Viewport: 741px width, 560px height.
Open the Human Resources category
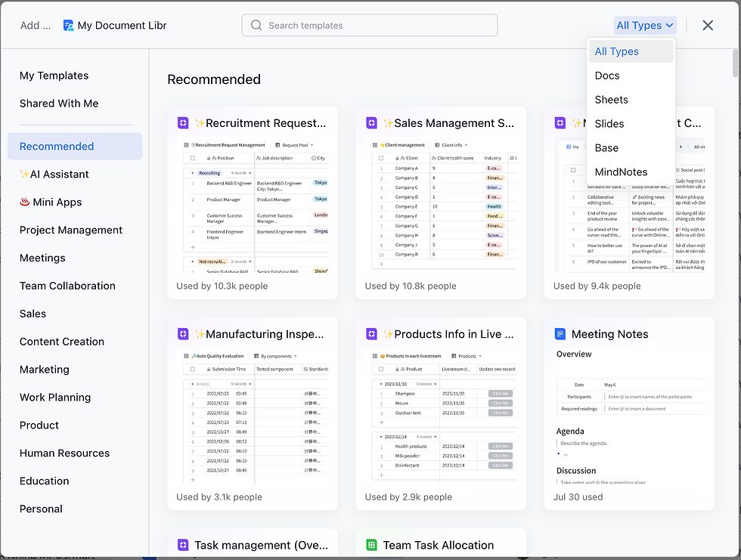point(75,453)
